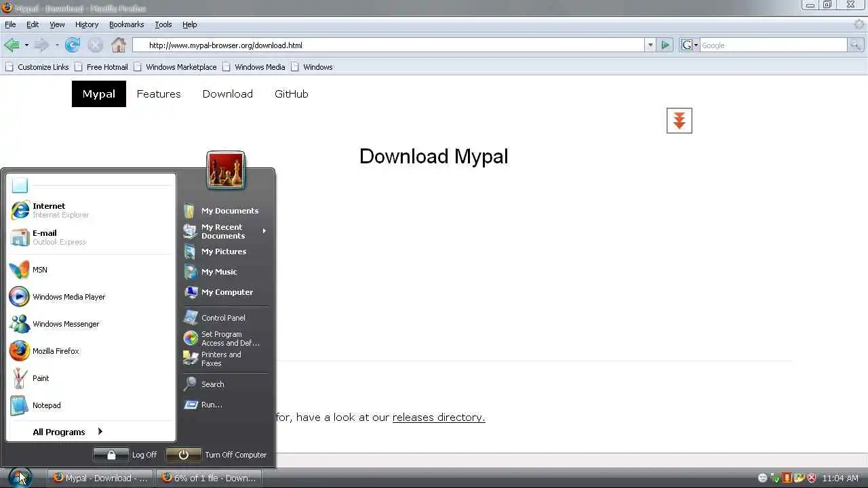Open Customize Links bookmark
The height and width of the screenshot is (488, 868).
[x=37, y=67]
